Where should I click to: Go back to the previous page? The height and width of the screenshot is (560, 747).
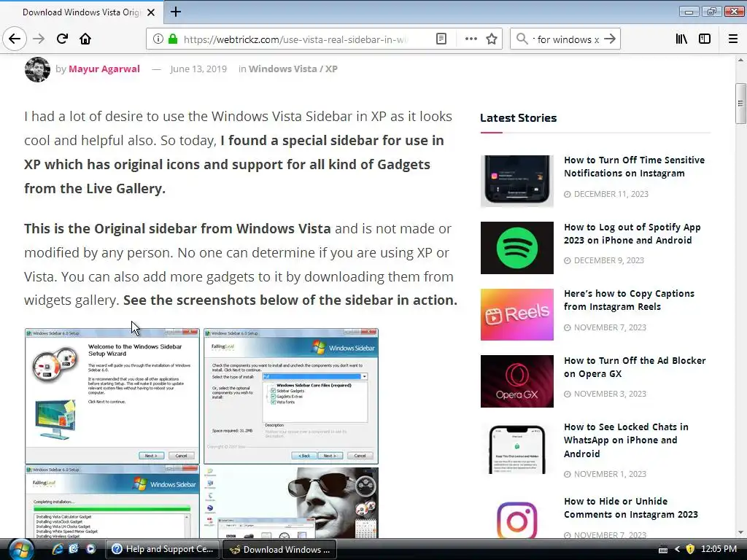(x=15, y=39)
